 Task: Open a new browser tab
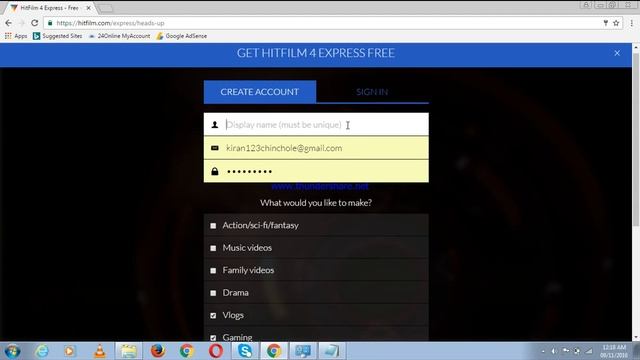105,8
